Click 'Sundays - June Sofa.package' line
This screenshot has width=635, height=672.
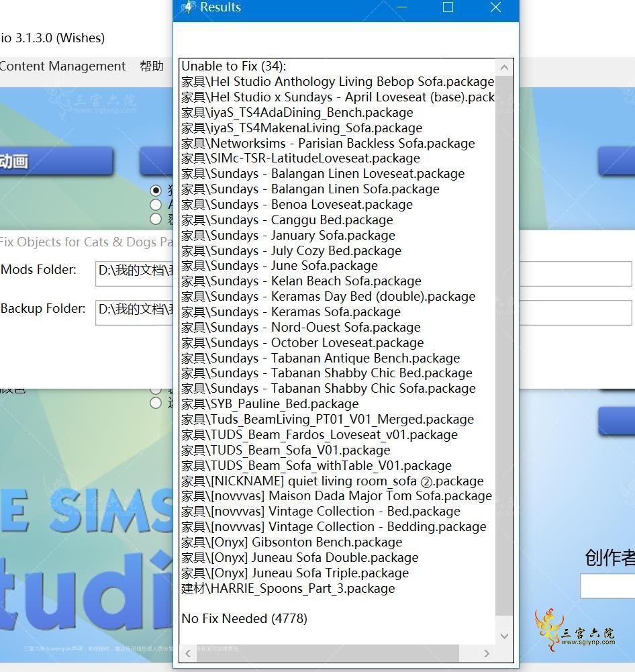click(x=279, y=266)
